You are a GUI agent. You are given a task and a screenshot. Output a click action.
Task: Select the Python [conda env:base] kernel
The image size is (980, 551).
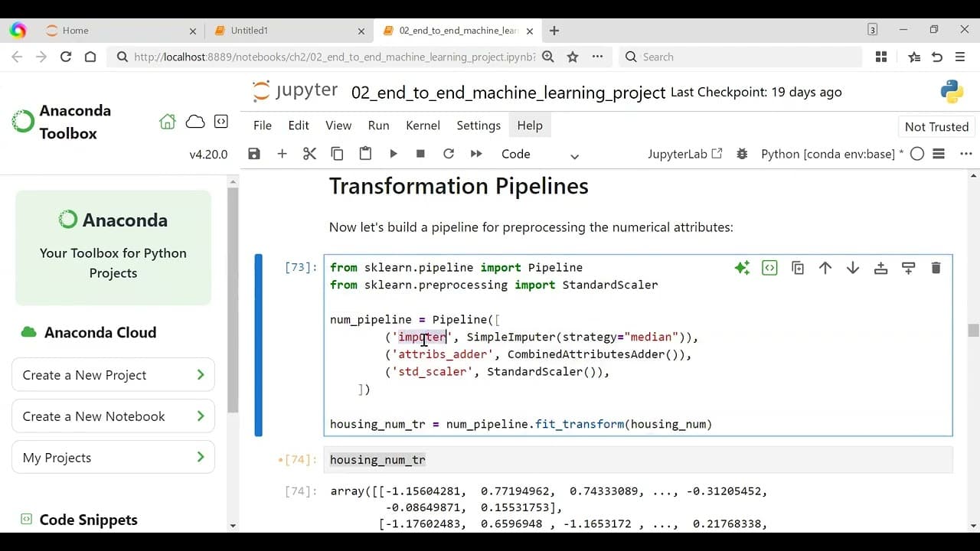pos(832,154)
